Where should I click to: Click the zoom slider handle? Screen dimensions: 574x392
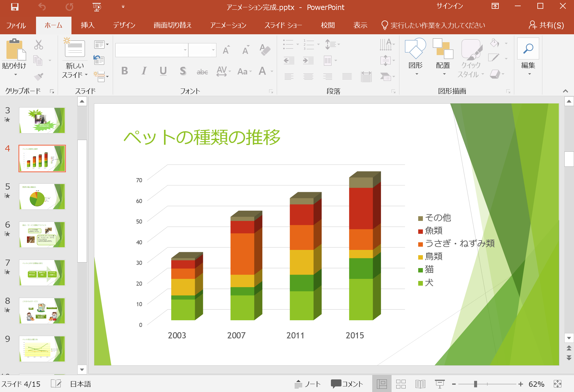point(476,384)
